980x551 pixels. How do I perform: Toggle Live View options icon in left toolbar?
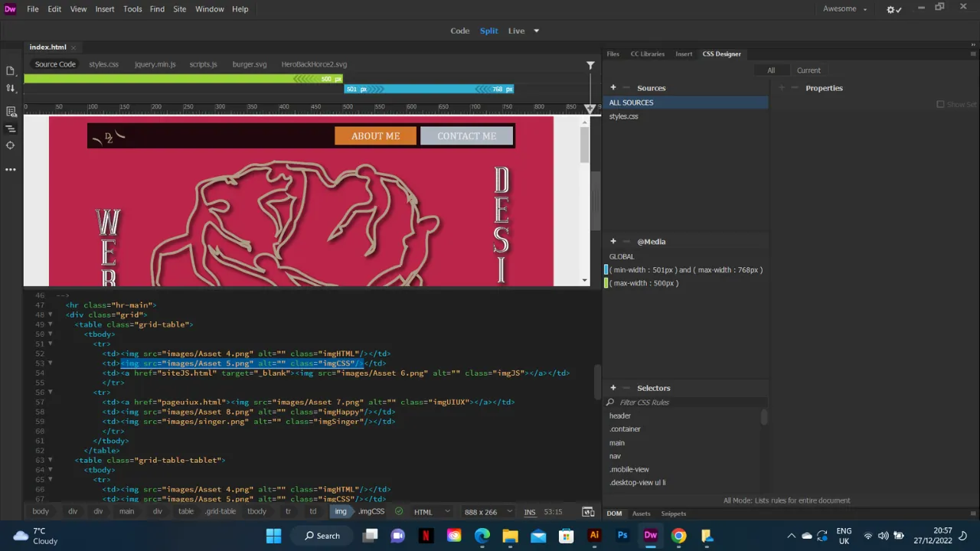point(10,112)
